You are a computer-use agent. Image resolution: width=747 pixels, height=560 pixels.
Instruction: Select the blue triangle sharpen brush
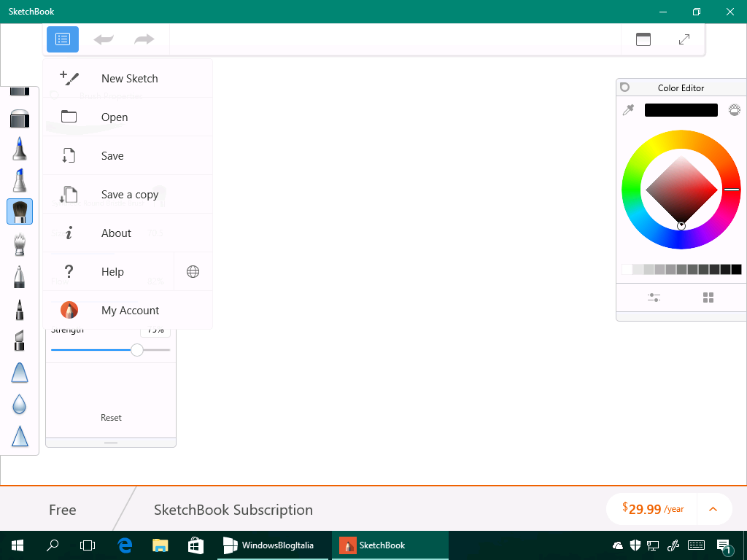(x=20, y=436)
